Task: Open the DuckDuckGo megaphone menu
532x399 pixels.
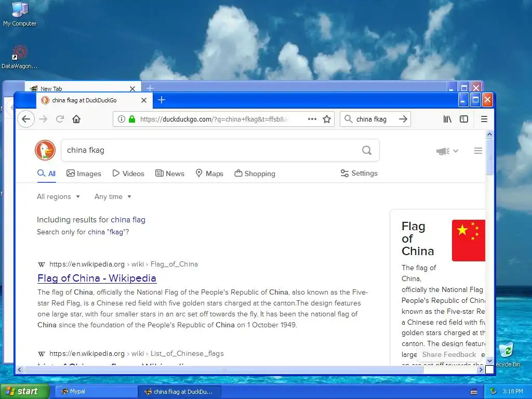Action: pos(447,151)
